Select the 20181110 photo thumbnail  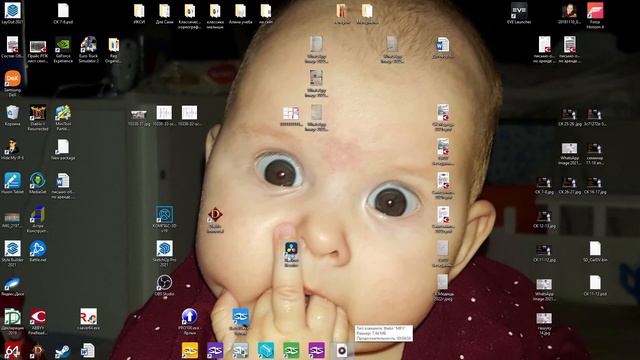[569, 11]
